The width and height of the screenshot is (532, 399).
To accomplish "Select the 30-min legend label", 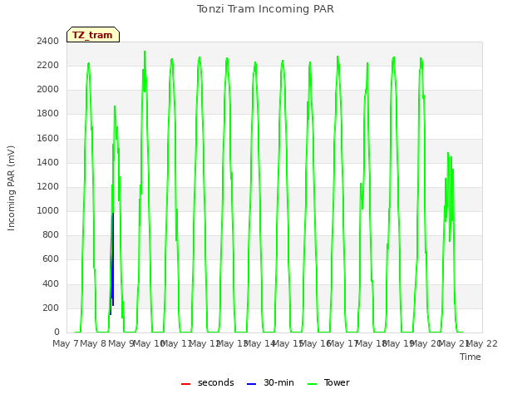I will [x=278, y=382].
